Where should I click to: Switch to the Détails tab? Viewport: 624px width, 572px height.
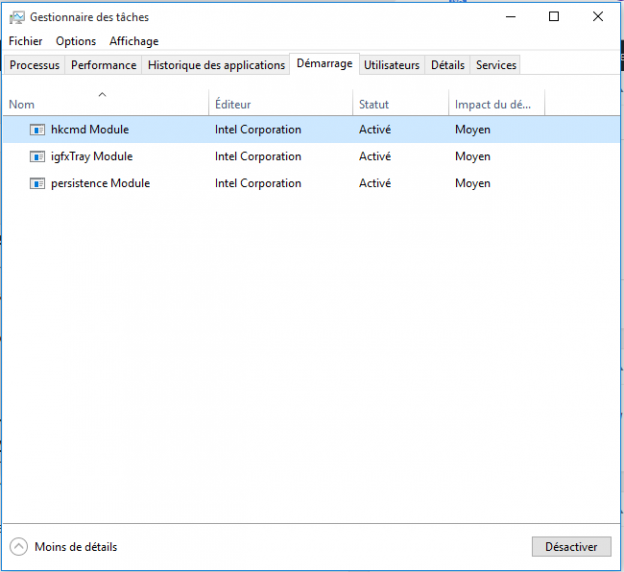(447, 65)
